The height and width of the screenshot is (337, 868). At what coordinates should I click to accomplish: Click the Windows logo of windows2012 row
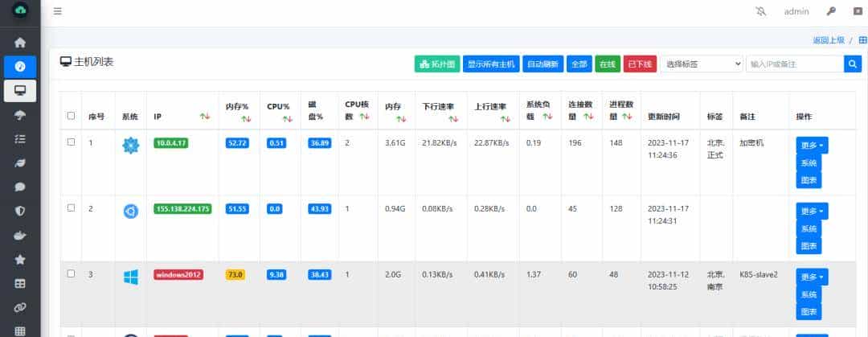131,277
